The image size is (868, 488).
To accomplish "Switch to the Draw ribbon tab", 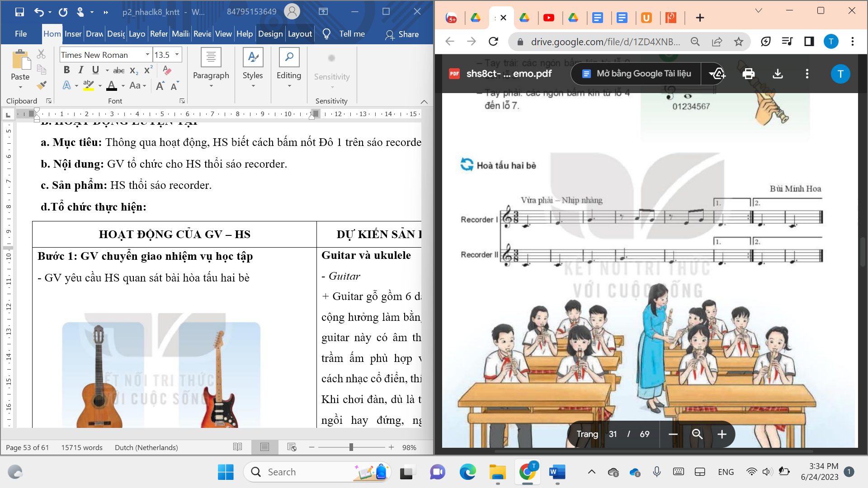I will point(94,34).
